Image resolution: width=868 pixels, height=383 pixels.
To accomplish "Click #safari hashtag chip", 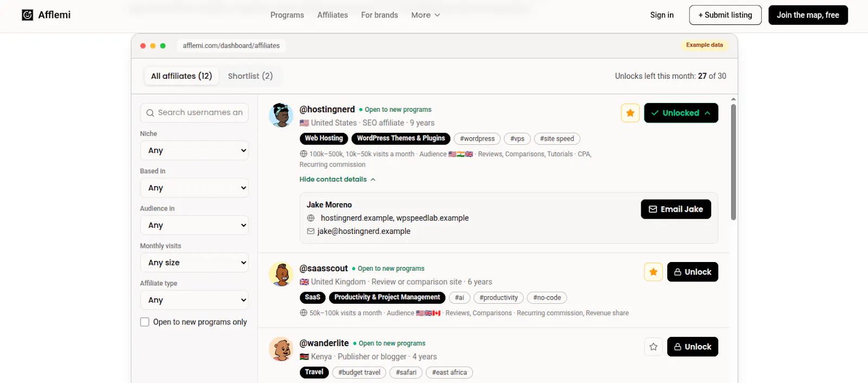I will click(x=406, y=373).
